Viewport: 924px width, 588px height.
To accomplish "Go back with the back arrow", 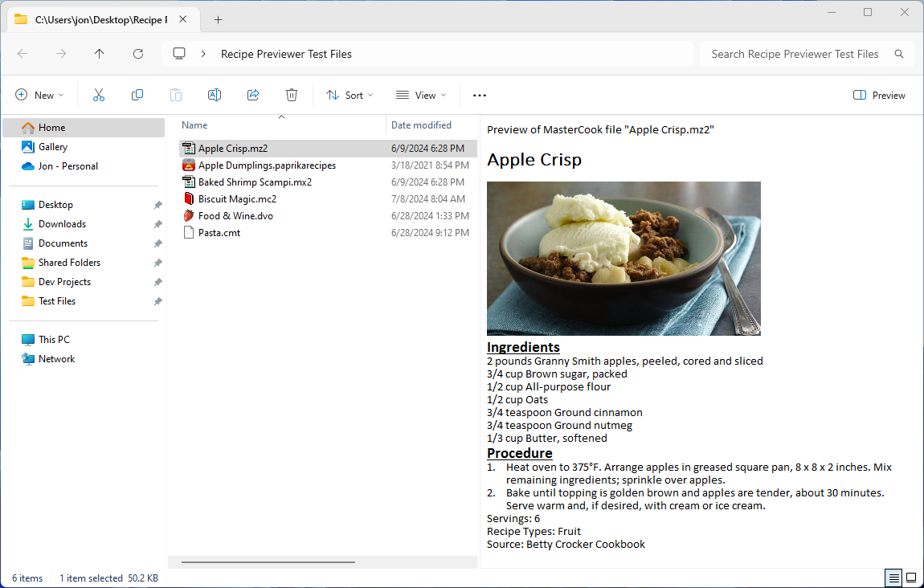I will point(22,54).
